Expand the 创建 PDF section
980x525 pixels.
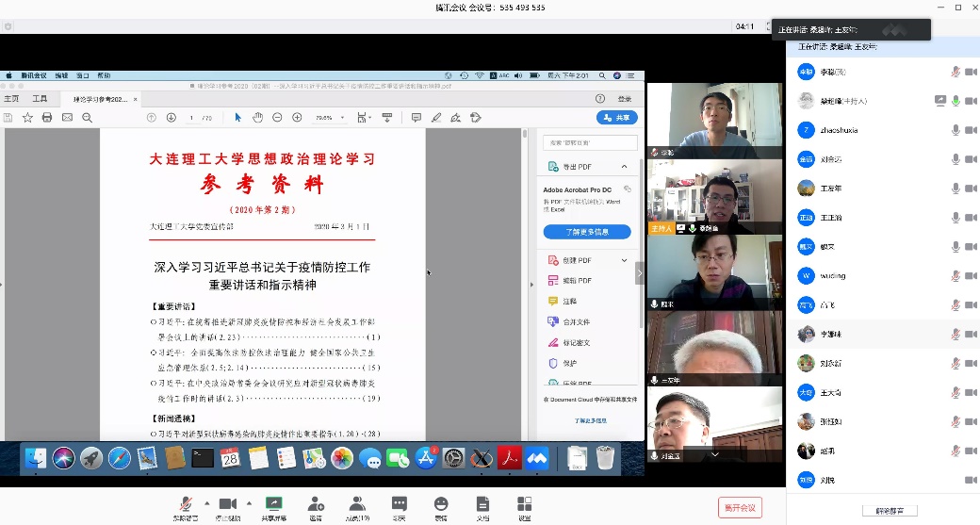pos(624,260)
